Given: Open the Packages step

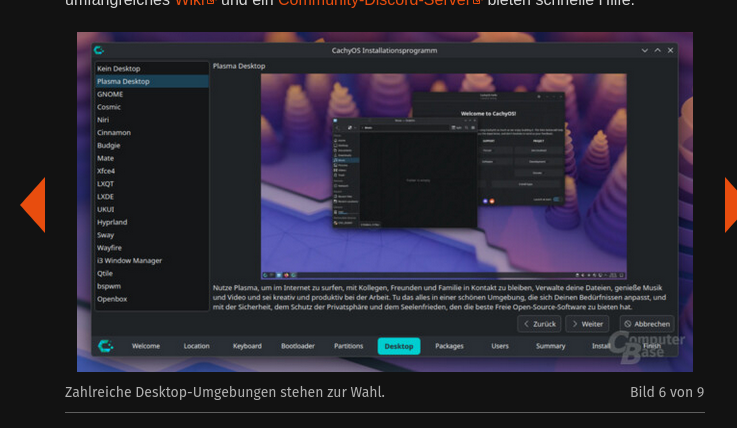Looking at the screenshot, I should pyautogui.click(x=449, y=346).
